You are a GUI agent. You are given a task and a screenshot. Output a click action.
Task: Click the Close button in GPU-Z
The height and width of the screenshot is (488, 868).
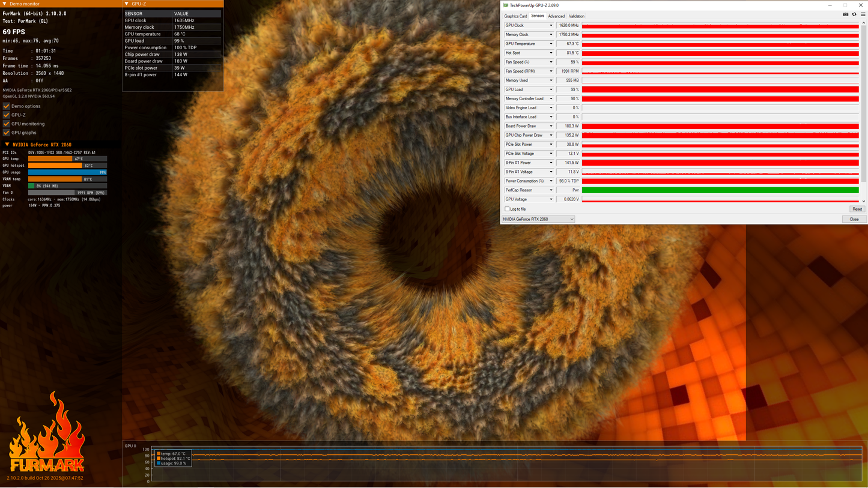[x=854, y=219]
